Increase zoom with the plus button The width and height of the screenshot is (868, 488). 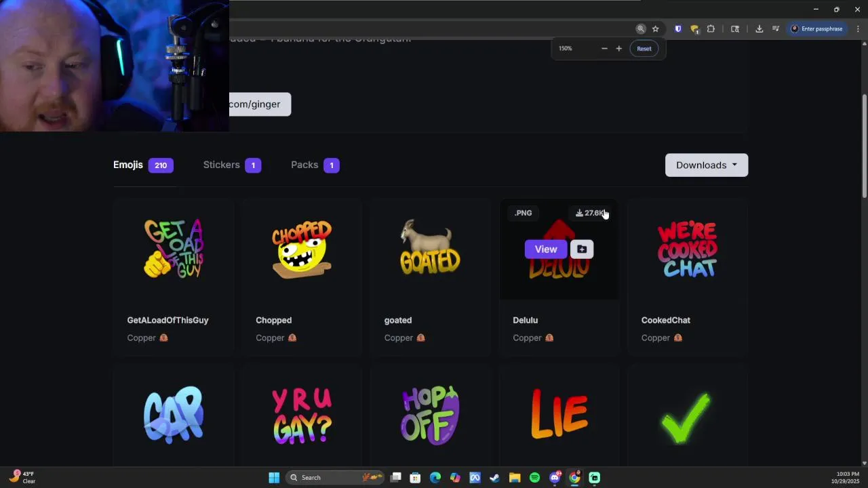(618, 48)
